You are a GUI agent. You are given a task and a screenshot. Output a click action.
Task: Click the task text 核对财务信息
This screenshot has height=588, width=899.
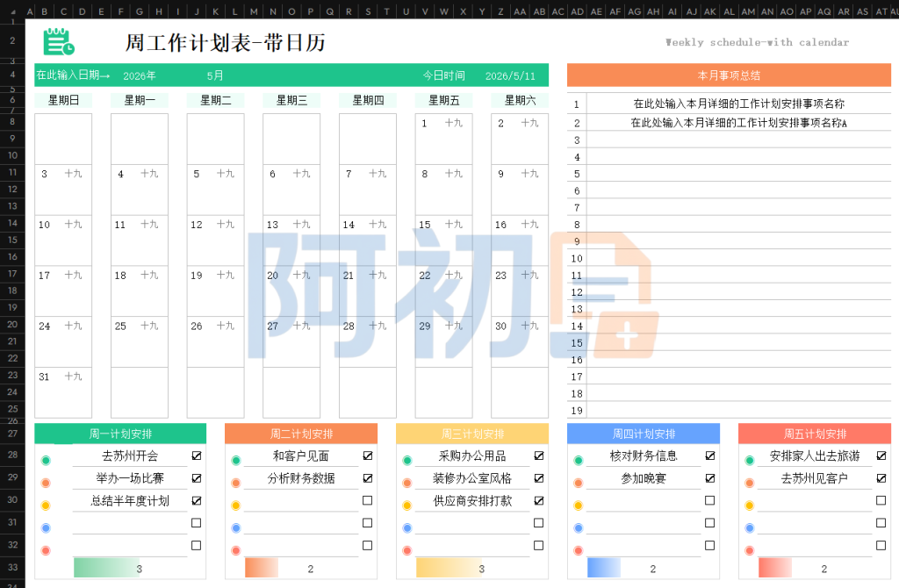[x=644, y=455]
